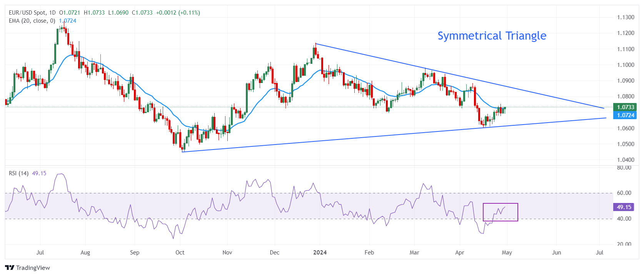Click the 1.0724 value in EMA legend
644x276 pixels.
[x=67, y=21]
